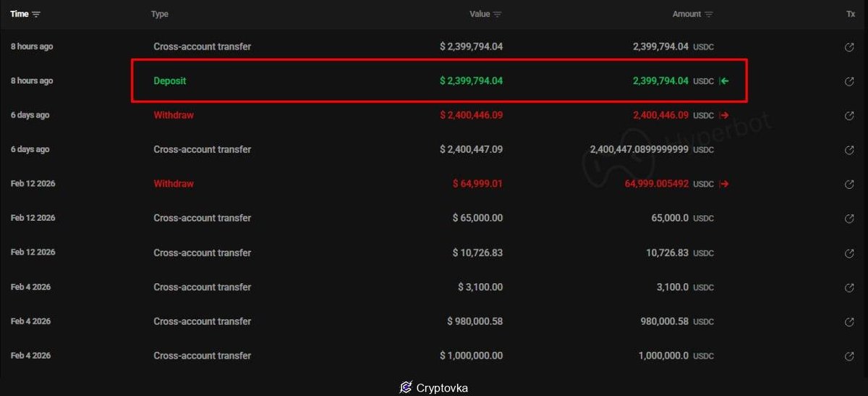Click red outgoing arrow on 2,400,446.09 amount
This screenshot has height=396, width=868.
(724, 115)
